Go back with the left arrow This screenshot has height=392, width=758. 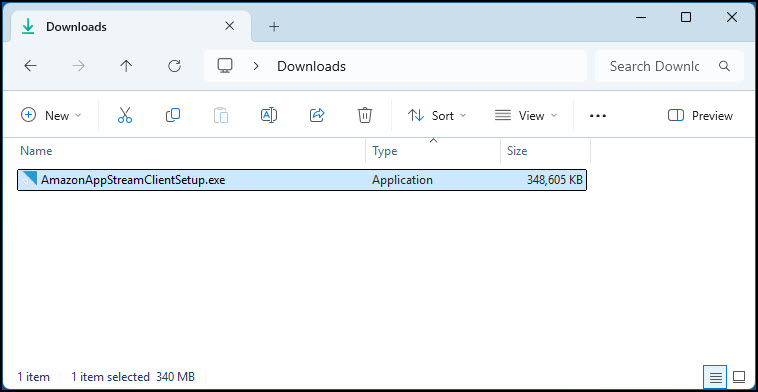pos(30,66)
